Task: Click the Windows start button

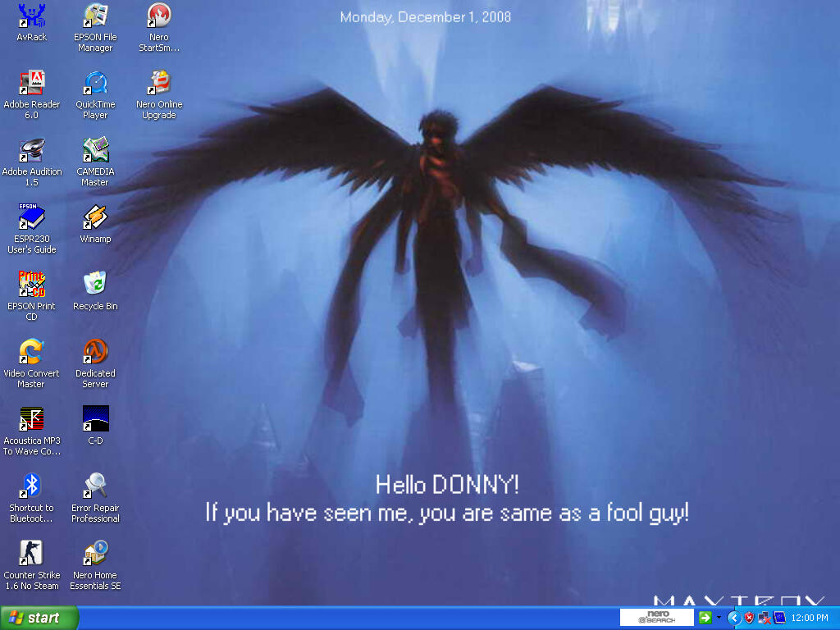Action: coord(39,618)
